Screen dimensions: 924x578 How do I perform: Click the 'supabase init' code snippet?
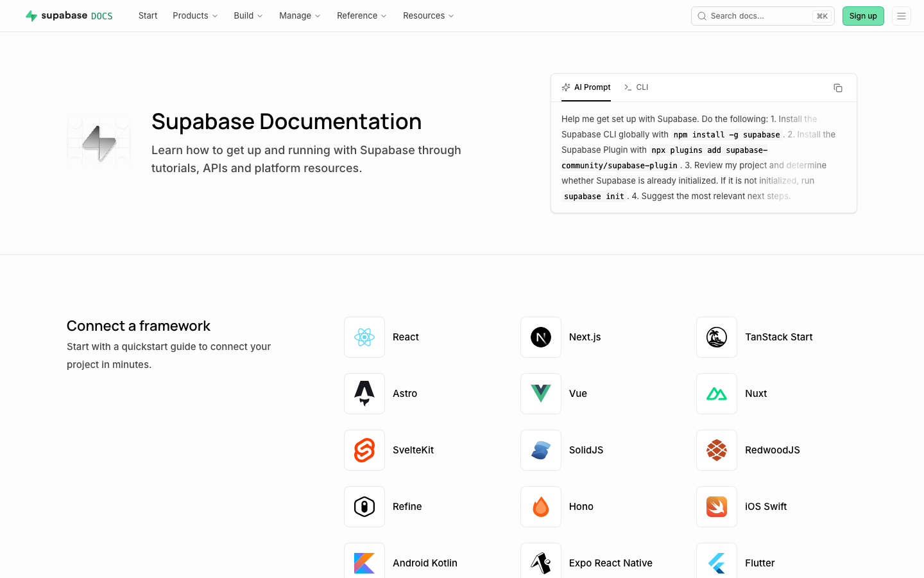[594, 197]
